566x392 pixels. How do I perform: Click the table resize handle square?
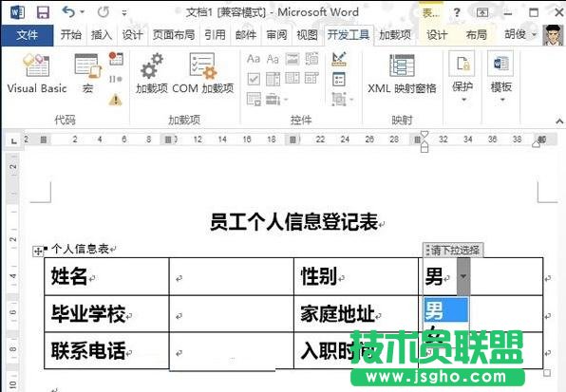tap(547, 373)
